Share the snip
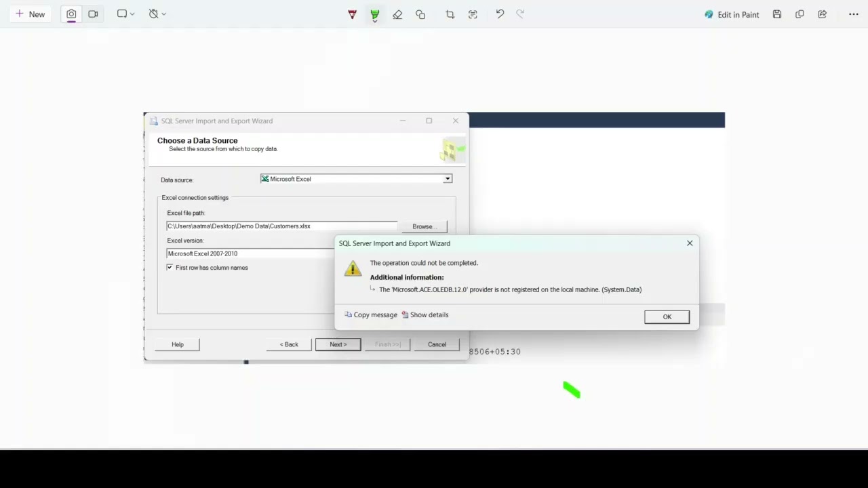 point(822,14)
